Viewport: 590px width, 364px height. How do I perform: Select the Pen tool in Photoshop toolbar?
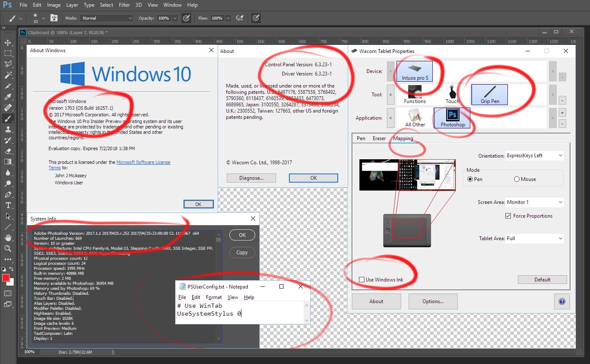coord(8,194)
